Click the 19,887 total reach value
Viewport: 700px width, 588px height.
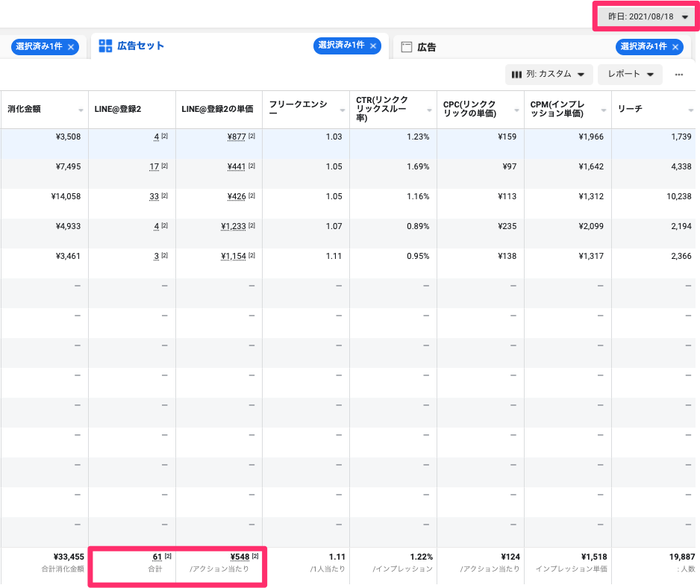point(682,557)
